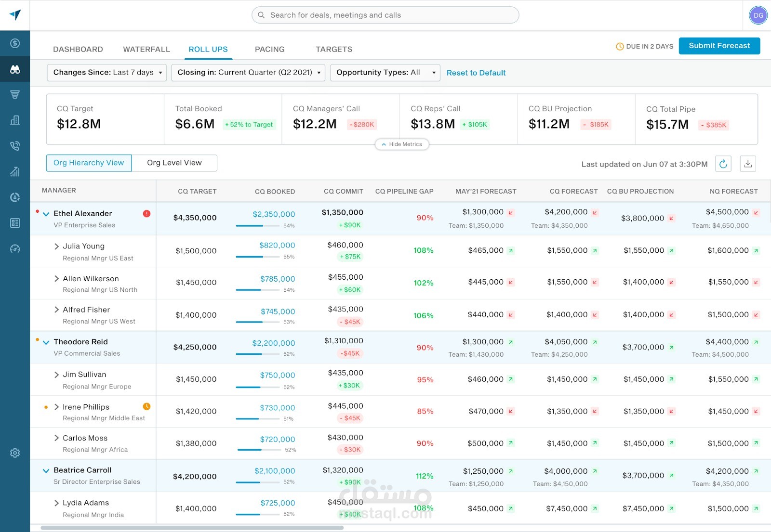Screen dimensions: 771x532
Task: Click trend arrow by Theodore Reid's CQ BU projection
Action: [671, 347]
